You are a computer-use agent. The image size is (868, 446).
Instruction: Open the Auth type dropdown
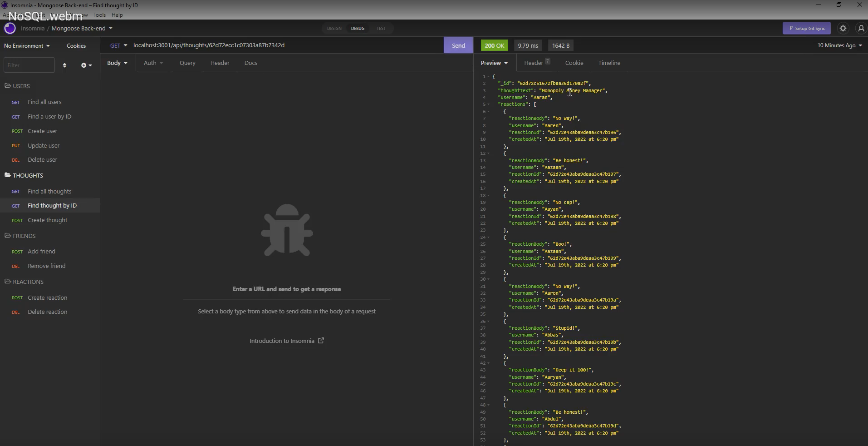coord(153,63)
